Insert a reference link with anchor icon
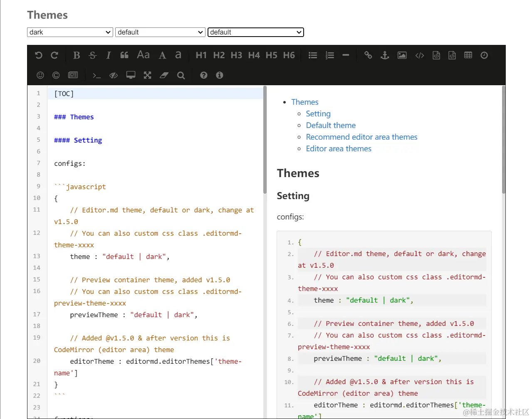 [385, 55]
